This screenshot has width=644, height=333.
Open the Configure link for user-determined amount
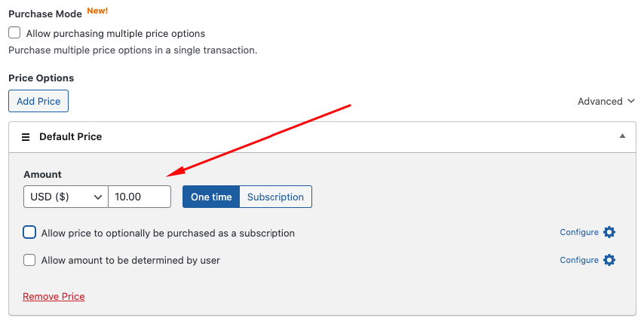(x=578, y=260)
